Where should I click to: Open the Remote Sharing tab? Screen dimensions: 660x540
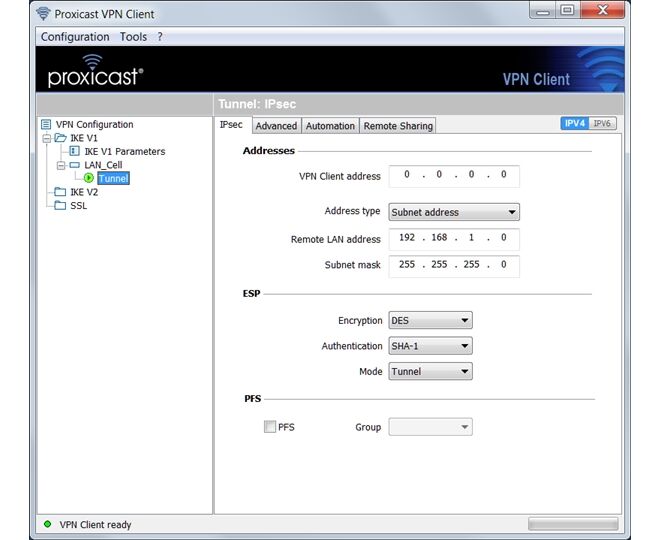click(x=398, y=126)
